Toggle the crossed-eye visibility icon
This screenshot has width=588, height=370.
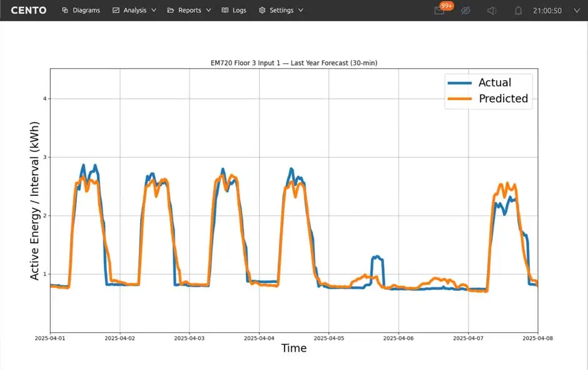point(465,11)
